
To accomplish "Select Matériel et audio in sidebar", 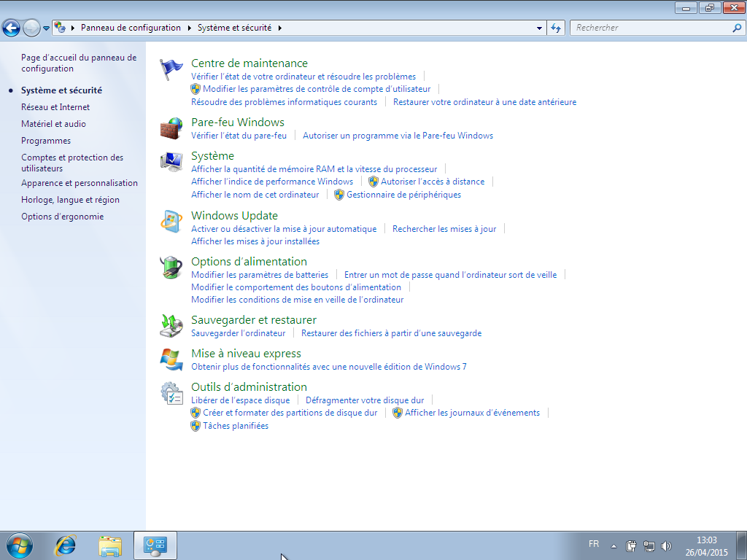I will (x=53, y=124).
